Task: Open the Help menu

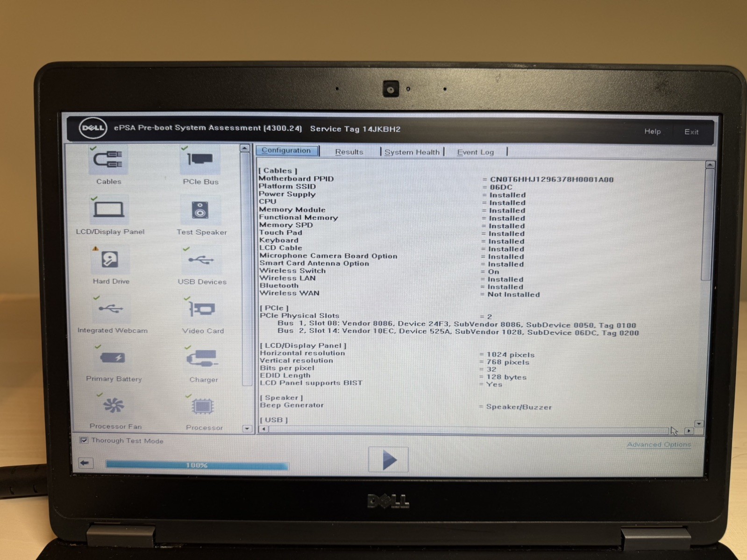Action: (653, 131)
